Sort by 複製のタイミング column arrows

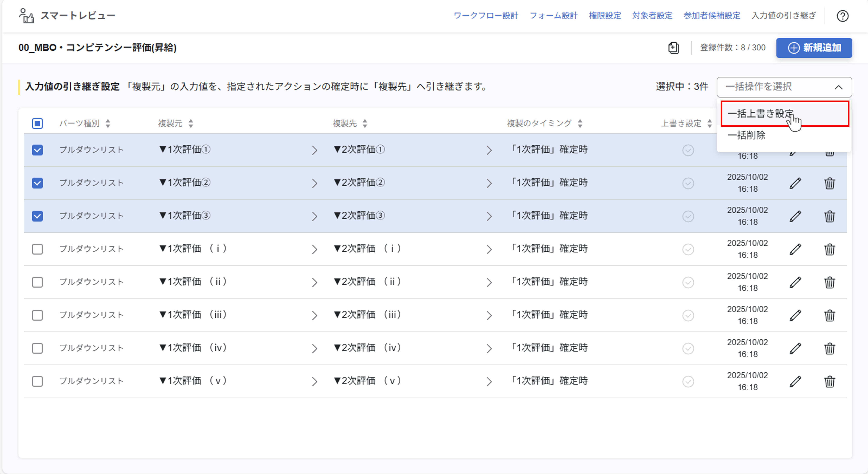click(x=580, y=123)
